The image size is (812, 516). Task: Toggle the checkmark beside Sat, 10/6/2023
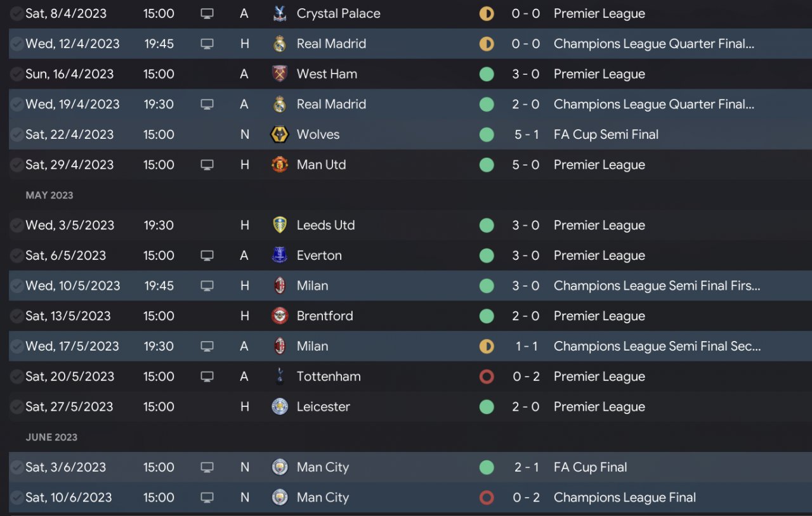click(x=16, y=498)
